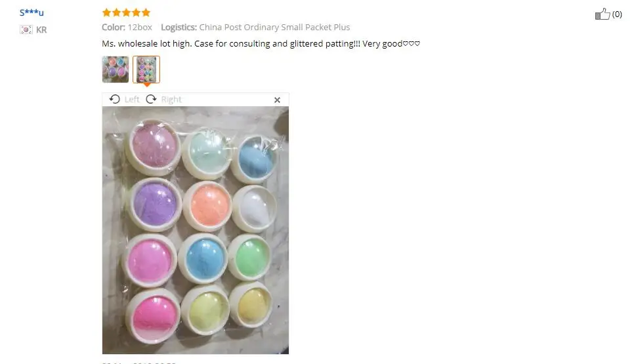
Task: Click the middle gold rating star
Action: 126,12
